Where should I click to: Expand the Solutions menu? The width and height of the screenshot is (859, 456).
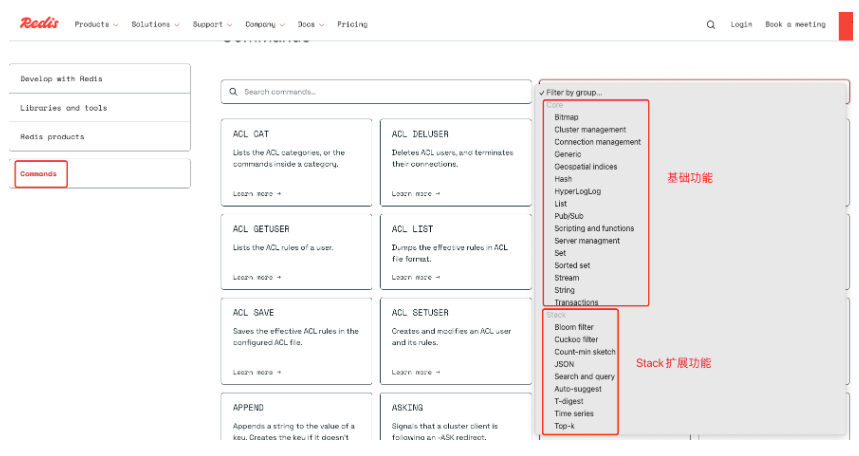tap(155, 24)
